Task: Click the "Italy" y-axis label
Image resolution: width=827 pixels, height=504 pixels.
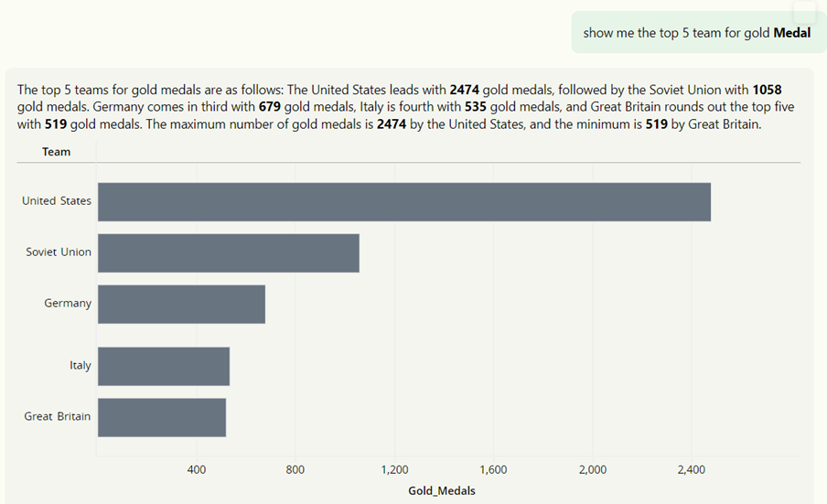Action: point(81,366)
